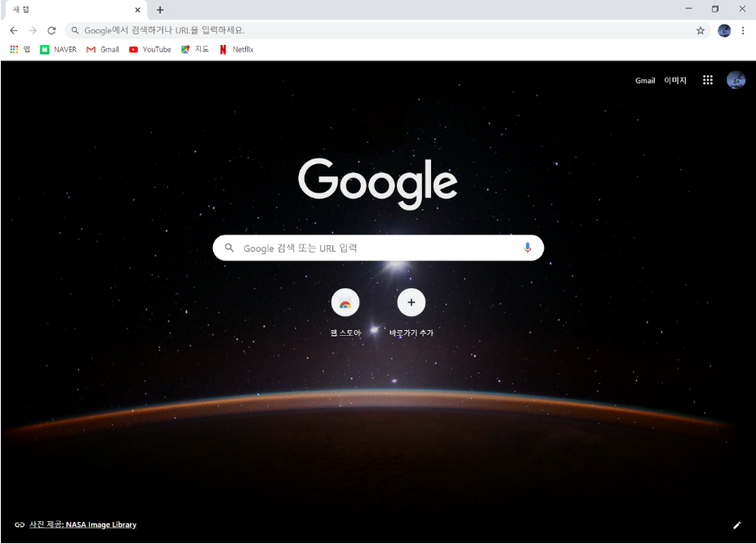Click the Google logo
The width and height of the screenshot is (756, 544).
(377, 184)
